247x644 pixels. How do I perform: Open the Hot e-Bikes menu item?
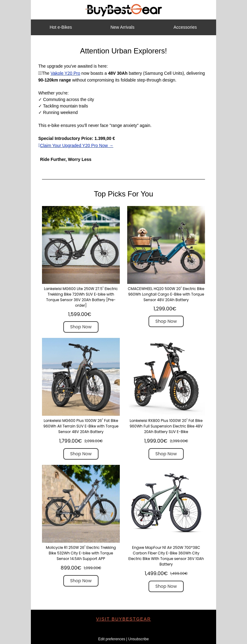pos(61,27)
